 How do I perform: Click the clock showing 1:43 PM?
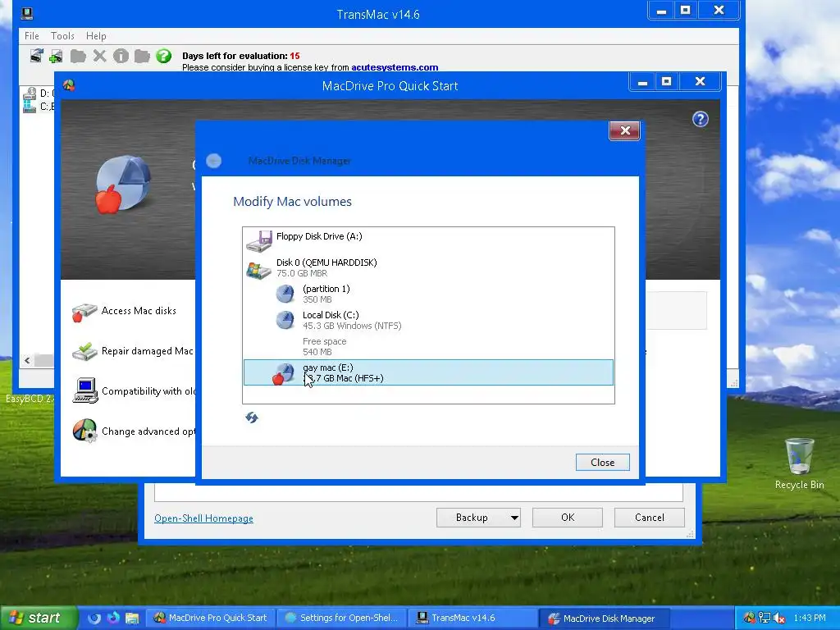point(809,619)
